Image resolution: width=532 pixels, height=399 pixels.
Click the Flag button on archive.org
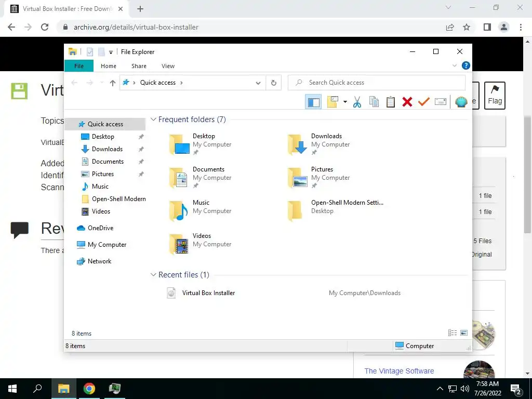coord(495,96)
